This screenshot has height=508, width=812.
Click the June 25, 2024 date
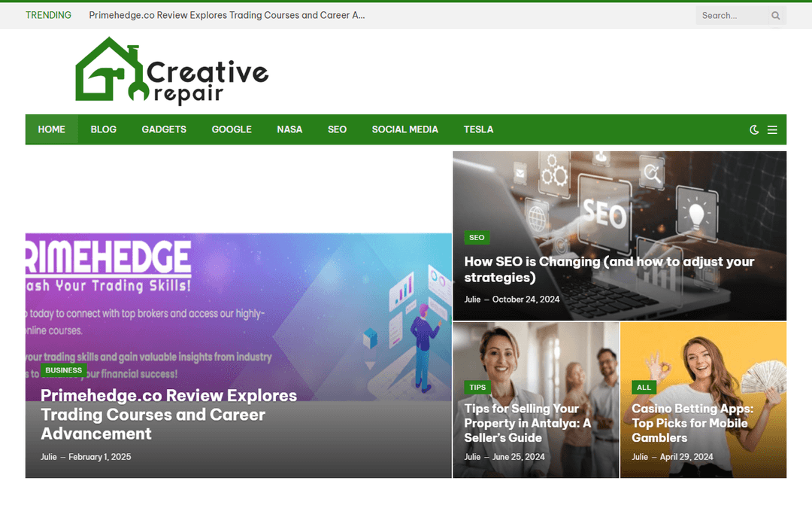pos(518,457)
